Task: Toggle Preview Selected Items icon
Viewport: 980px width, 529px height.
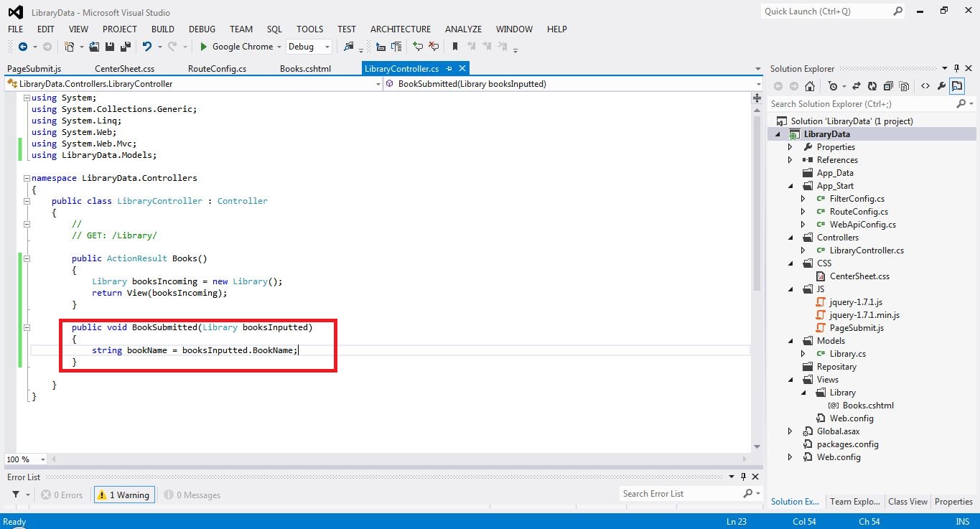Action: pyautogui.click(x=957, y=86)
